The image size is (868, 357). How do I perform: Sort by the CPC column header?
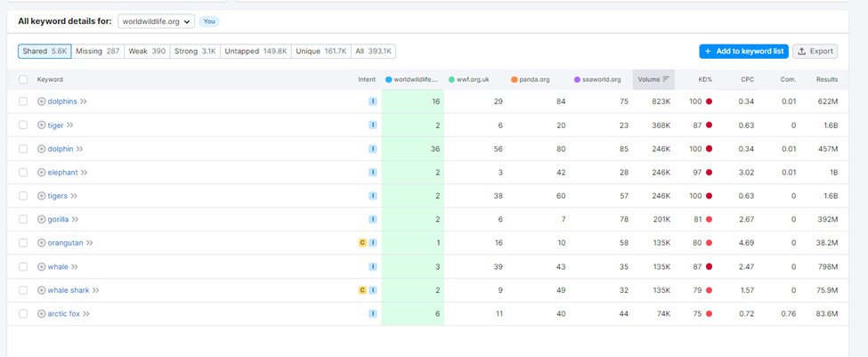point(747,80)
